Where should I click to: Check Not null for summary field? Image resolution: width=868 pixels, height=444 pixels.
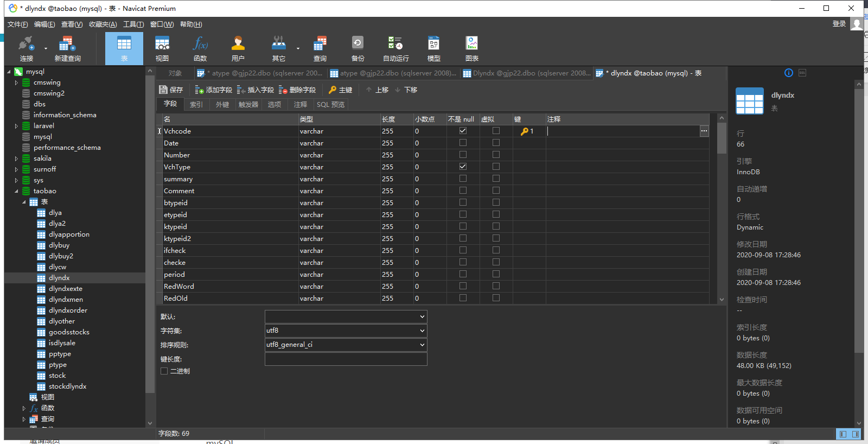463,179
